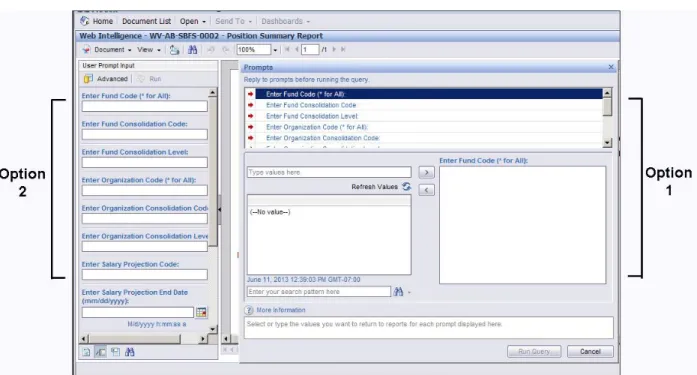The height and width of the screenshot is (375, 697).
Task: Click the Enter Salary Projection Code input field
Action: 144,275
